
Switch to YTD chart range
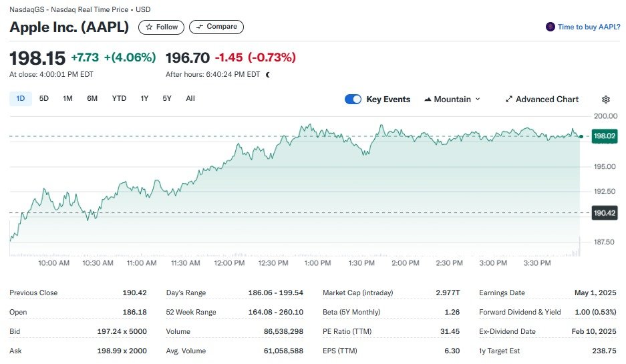119,99
